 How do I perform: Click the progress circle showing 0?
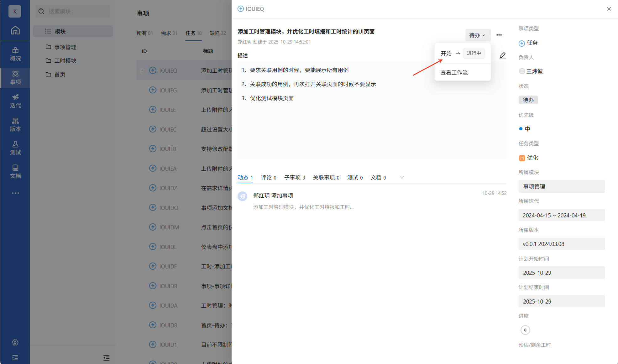[525, 330]
